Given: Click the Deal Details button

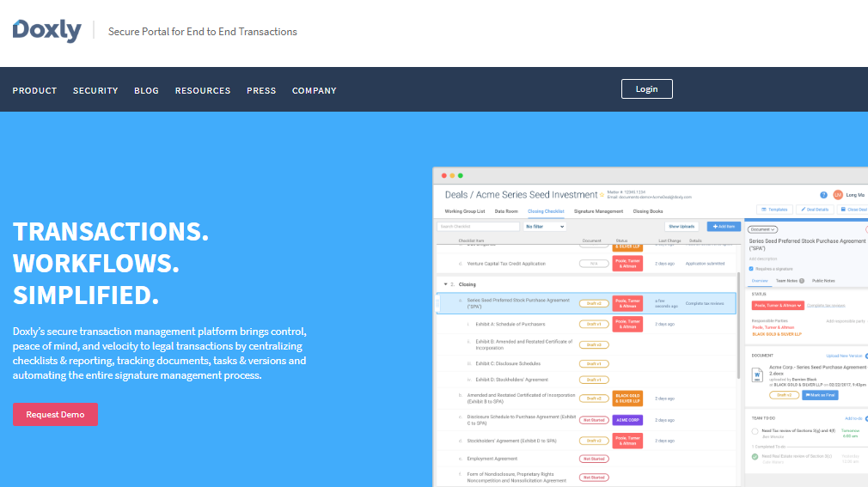Looking at the screenshot, I should [x=815, y=210].
